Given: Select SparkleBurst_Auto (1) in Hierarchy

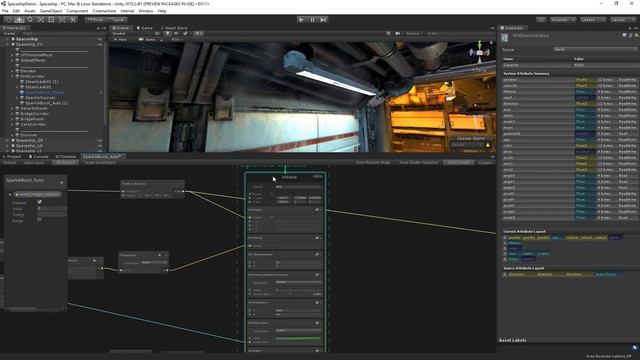Looking at the screenshot, I should (47, 103).
